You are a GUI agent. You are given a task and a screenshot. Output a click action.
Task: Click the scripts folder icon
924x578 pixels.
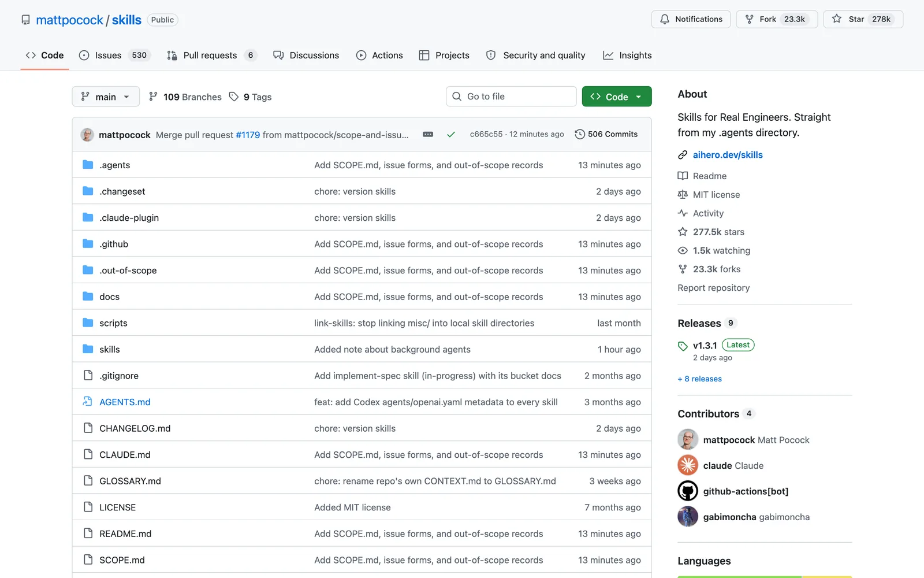pyautogui.click(x=88, y=323)
